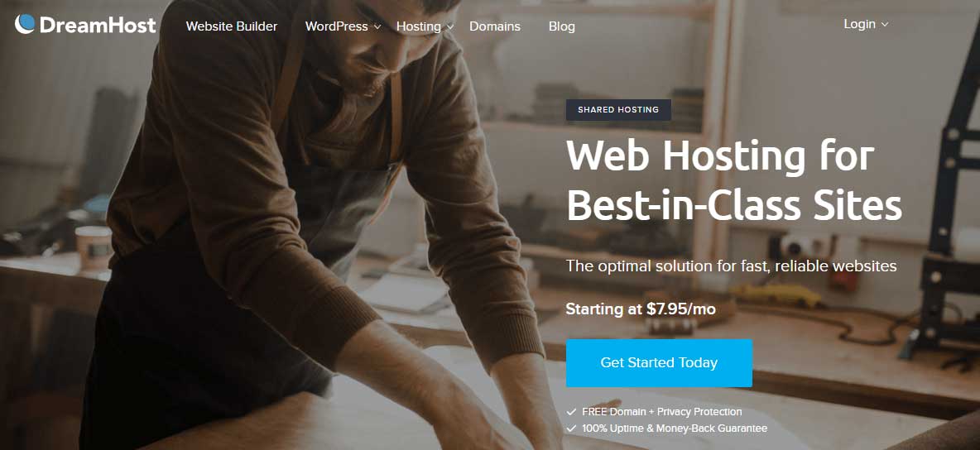Select the 100% Uptime & Money-Back Guarantee text
This screenshot has width=980, height=450.
pyautogui.click(x=675, y=428)
